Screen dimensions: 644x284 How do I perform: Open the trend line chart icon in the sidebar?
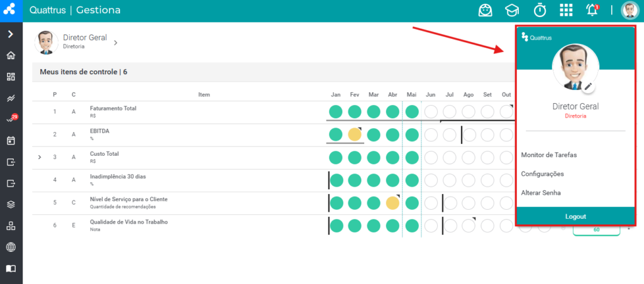[11, 98]
